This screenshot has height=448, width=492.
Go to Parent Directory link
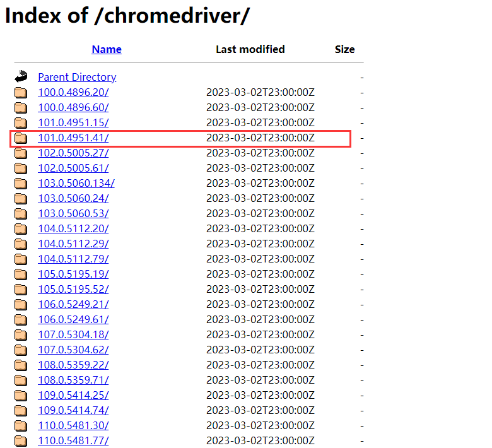click(77, 77)
